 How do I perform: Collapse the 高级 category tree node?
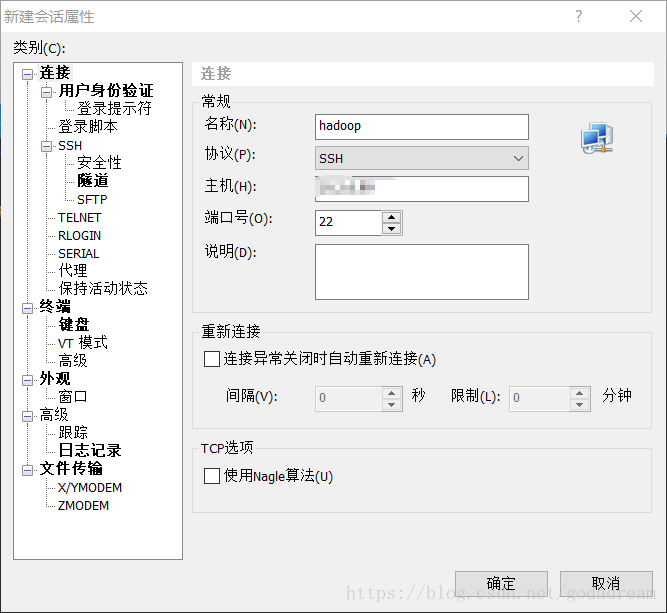(x=28, y=416)
